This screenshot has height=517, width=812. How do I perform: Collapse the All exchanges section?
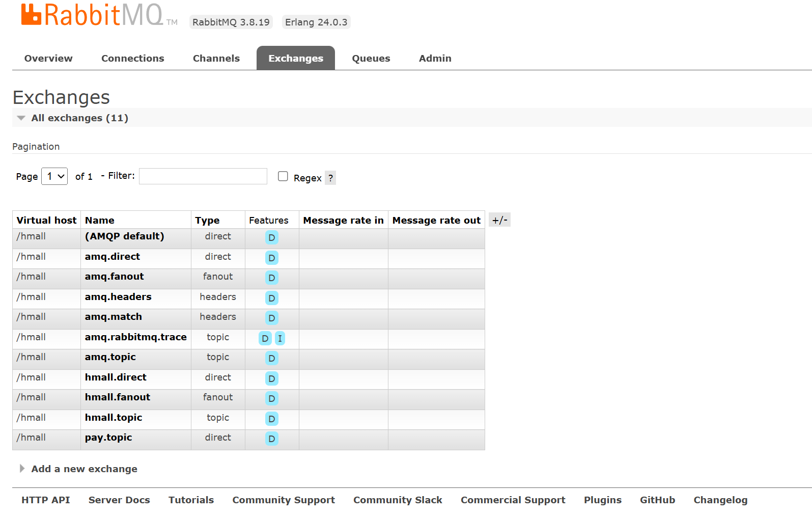79,118
